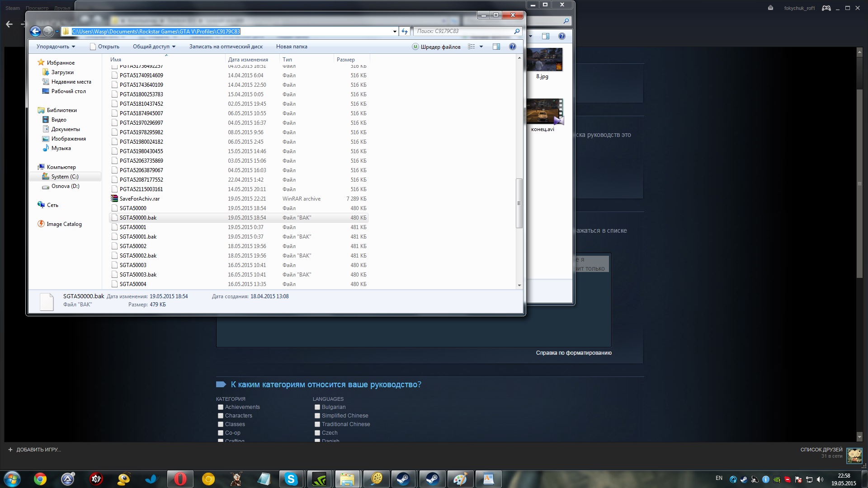Sort by Имя column header
This screenshot has width=868, height=488.
(x=167, y=60)
